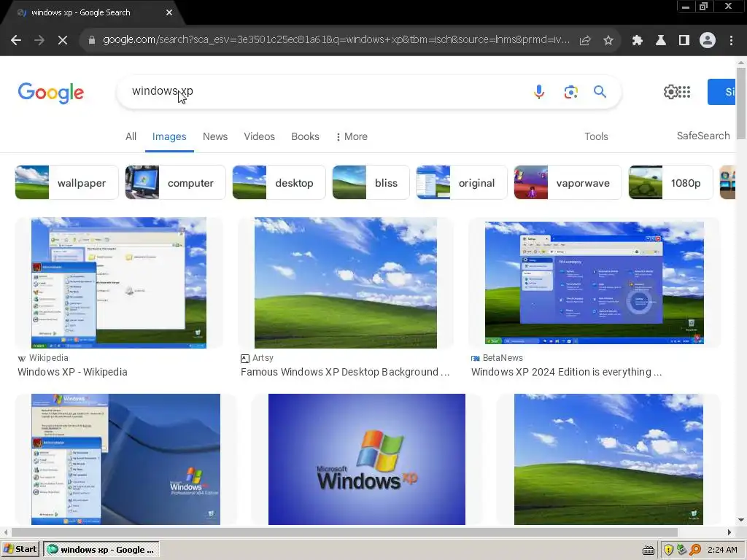
Task: Switch to the News tab
Action: point(215,136)
